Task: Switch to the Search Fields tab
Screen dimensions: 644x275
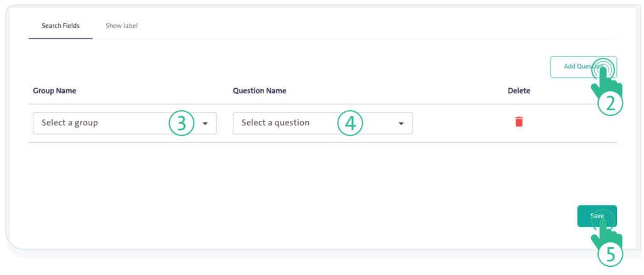Action: [60, 26]
